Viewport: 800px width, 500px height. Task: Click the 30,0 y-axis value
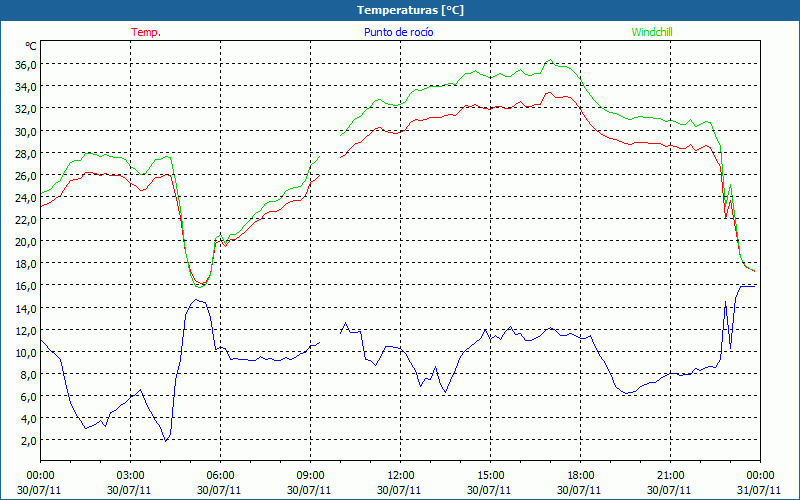[x=27, y=131]
